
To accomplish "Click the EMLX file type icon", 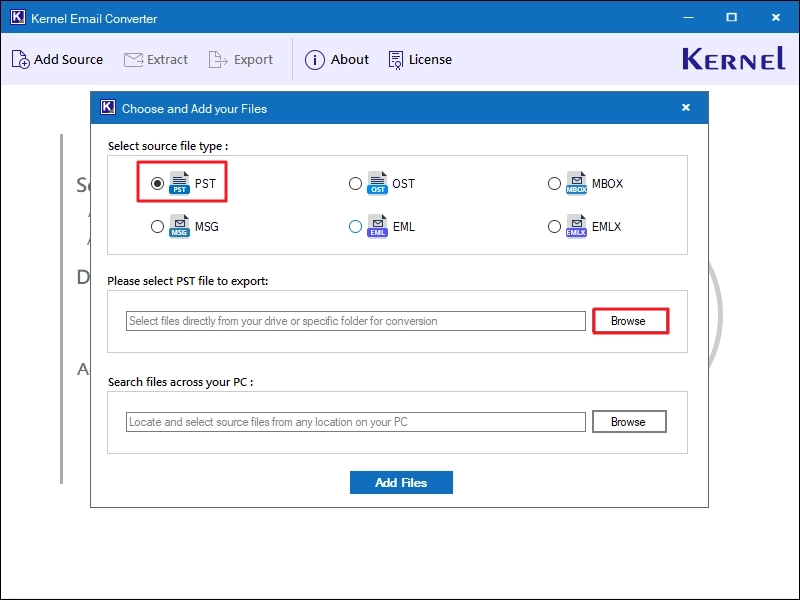I will 576,226.
